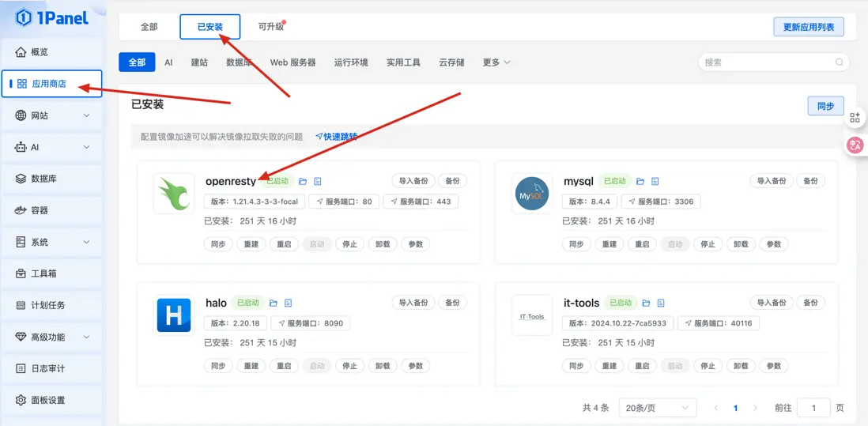Viewport: 868px width, 426px height.
Task: Filter apps by 建站 category
Action: (x=199, y=62)
